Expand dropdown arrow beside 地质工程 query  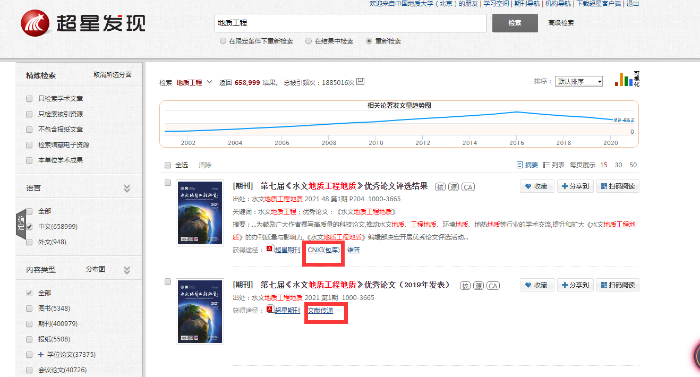[x=209, y=82]
